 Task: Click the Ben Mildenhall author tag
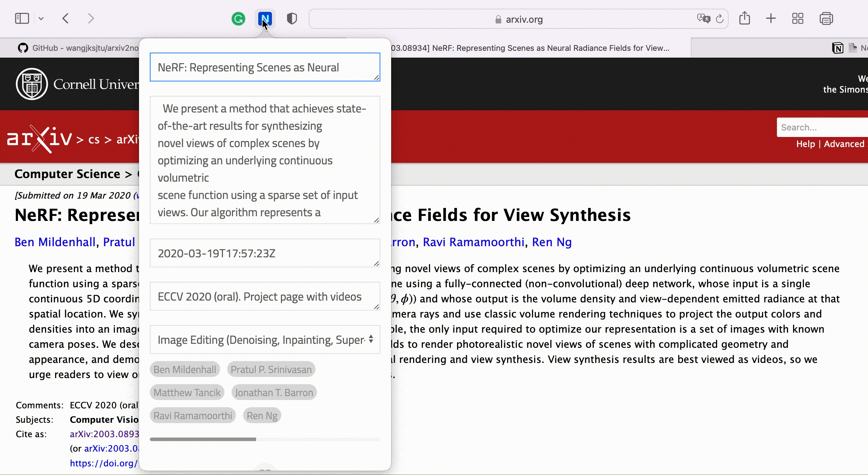point(185,369)
